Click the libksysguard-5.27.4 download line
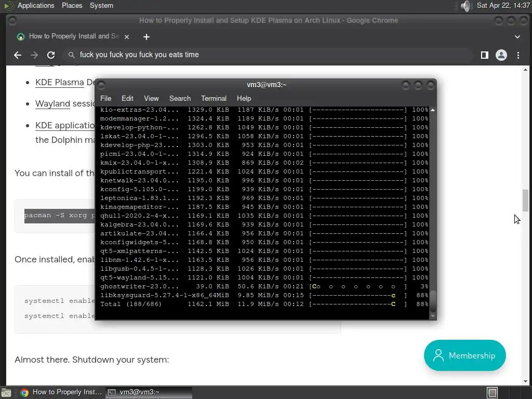 (264, 295)
